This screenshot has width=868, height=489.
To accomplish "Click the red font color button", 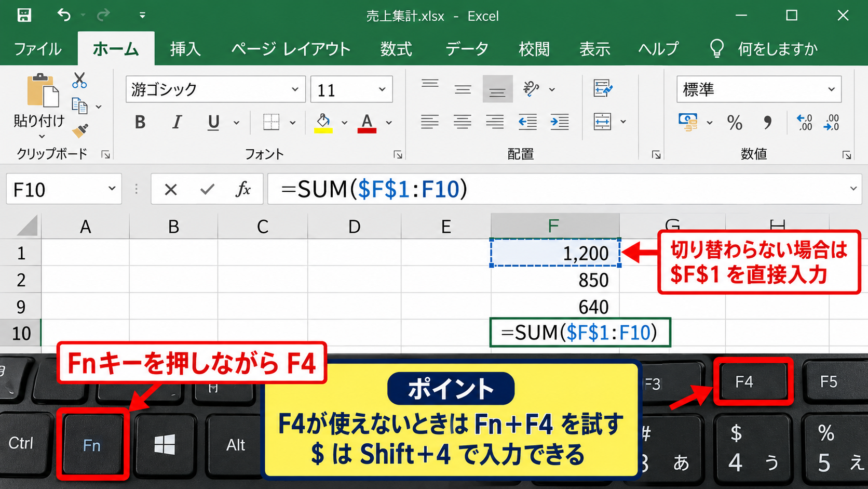I will click(367, 123).
